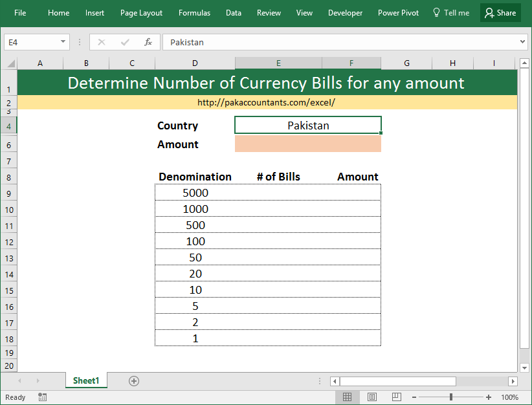The height and width of the screenshot is (405, 532).
Task: Click the 100% zoom level
Action: point(509,397)
